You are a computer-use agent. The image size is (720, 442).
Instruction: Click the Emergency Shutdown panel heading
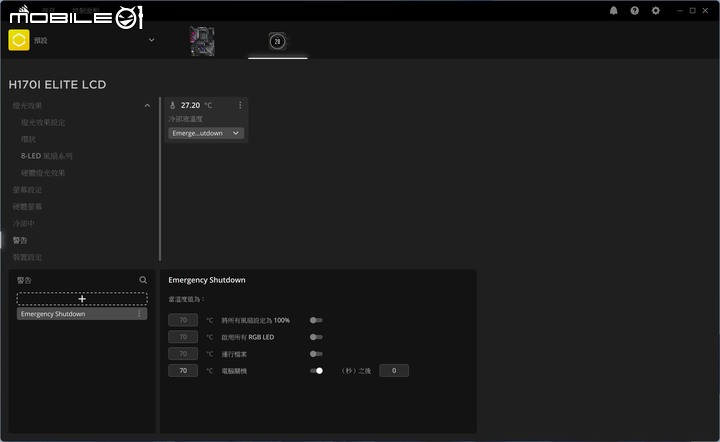click(207, 280)
